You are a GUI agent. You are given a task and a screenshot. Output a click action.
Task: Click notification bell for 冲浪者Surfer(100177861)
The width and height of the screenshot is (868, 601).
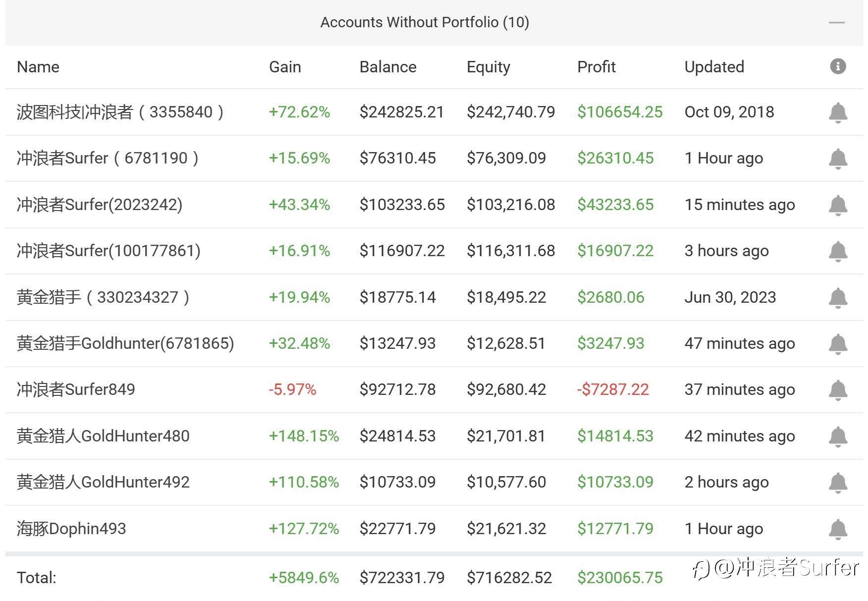[x=838, y=251]
